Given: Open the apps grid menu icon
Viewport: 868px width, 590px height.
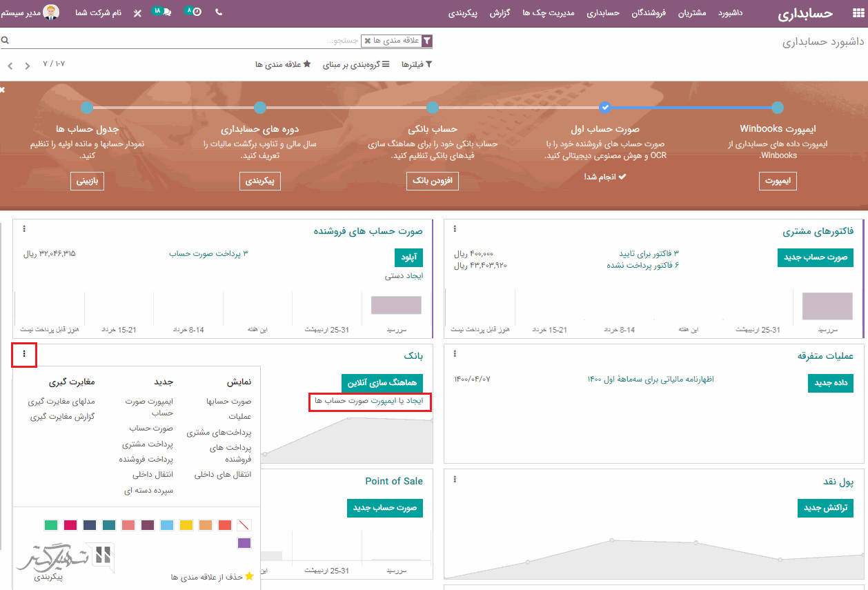Looking at the screenshot, I should tap(858, 13).
